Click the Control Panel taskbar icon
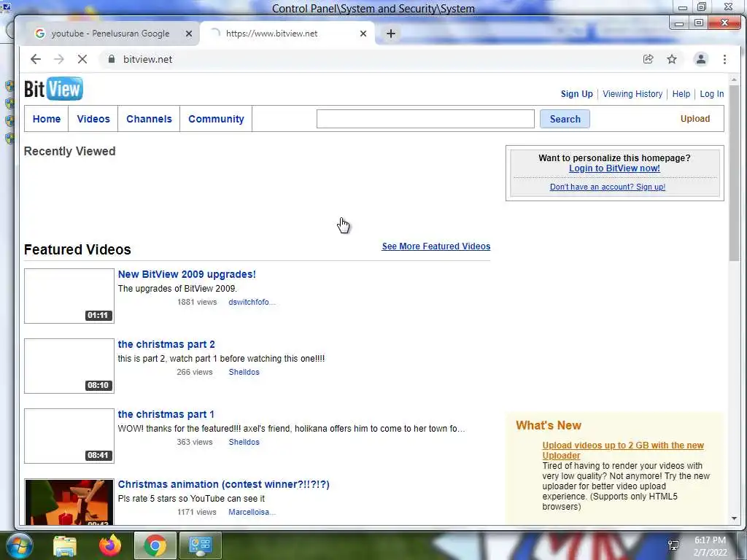 coord(200,545)
